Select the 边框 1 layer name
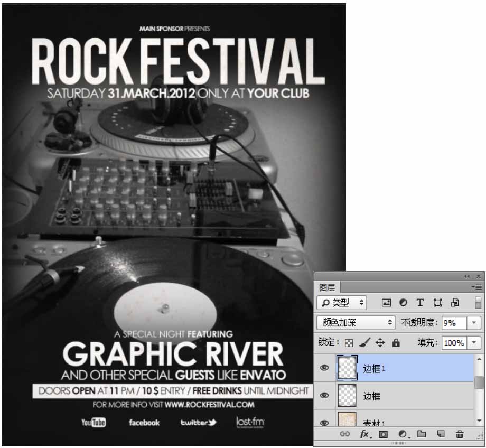486x448 pixels. click(x=374, y=368)
